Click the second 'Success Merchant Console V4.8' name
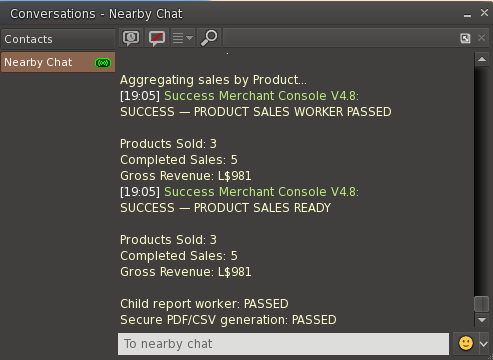 (x=261, y=192)
